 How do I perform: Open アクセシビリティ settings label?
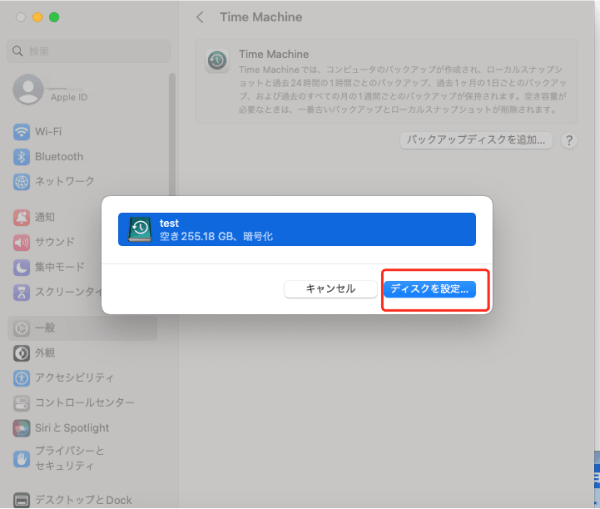pos(75,378)
